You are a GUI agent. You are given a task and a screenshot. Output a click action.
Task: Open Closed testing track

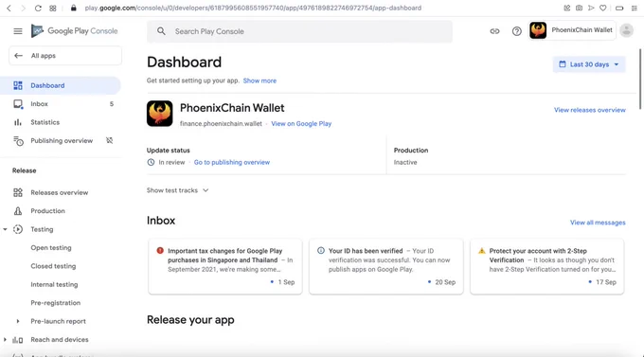53,266
